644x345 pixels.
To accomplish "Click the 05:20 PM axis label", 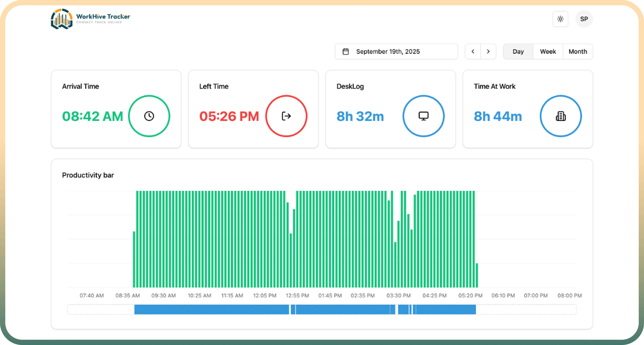I will (470, 295).
